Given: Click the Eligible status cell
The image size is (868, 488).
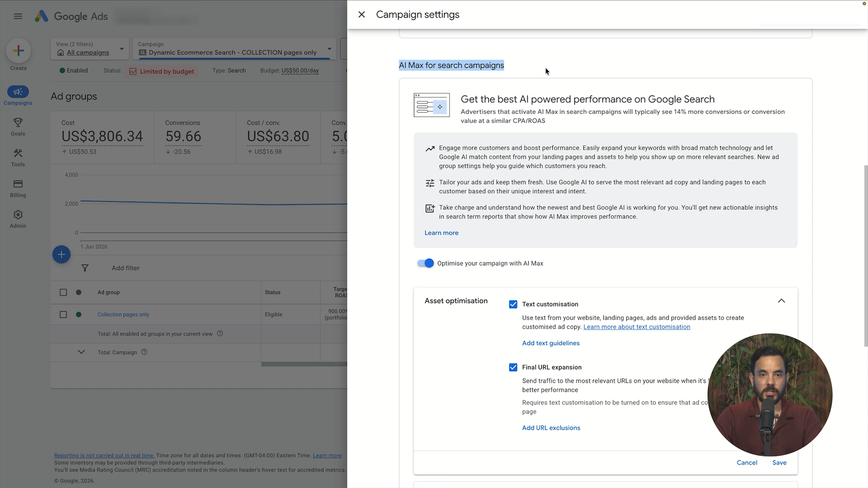Looking at the screenshot, I should pos(274,314).
